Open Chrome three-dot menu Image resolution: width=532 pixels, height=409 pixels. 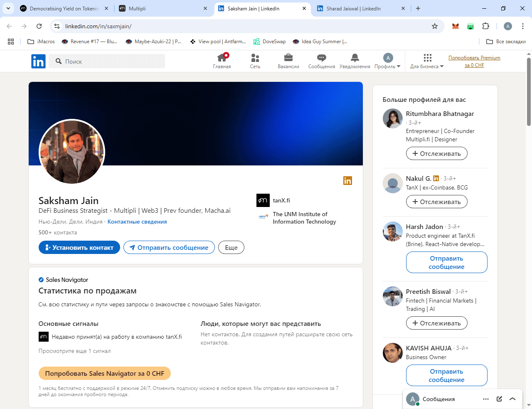pos(523,26)
